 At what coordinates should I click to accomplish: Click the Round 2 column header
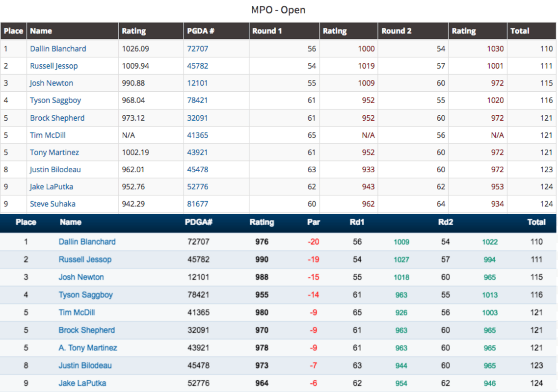coord(397,31)
